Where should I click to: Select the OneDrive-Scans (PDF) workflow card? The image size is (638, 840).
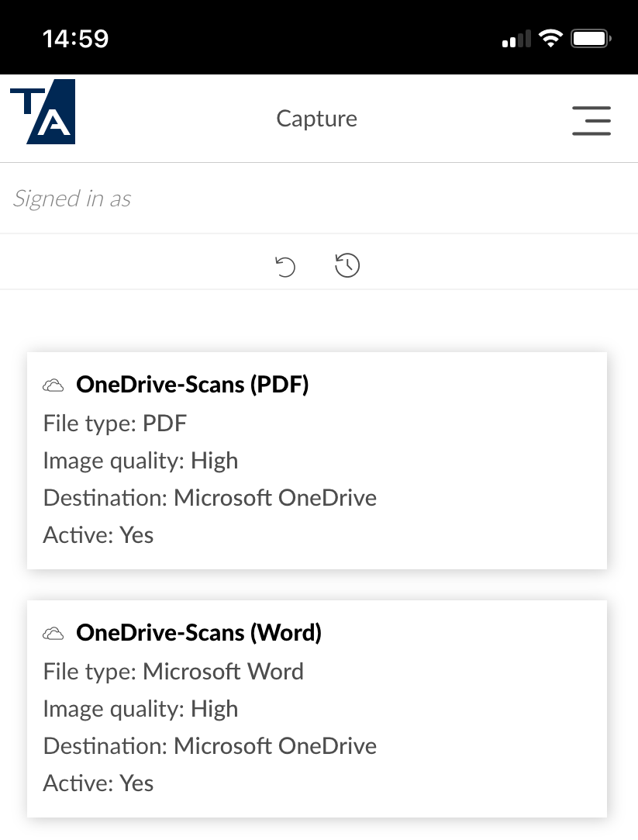point(317,460)
